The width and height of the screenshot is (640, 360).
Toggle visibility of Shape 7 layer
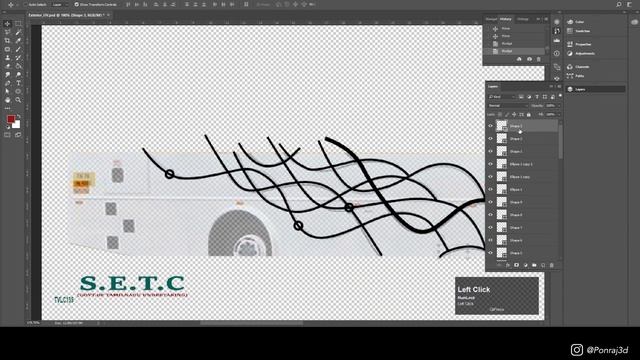tap(491, 227)
